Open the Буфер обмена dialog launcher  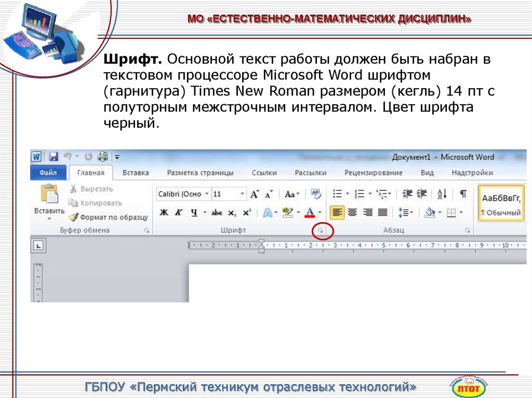click(x=147, y=230)
